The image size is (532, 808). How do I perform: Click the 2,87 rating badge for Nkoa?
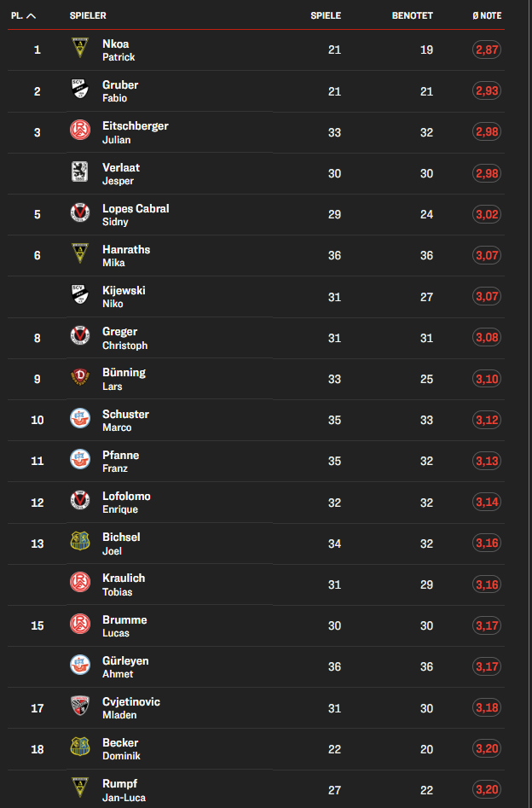pyautogui.click(x=487, y=50)
